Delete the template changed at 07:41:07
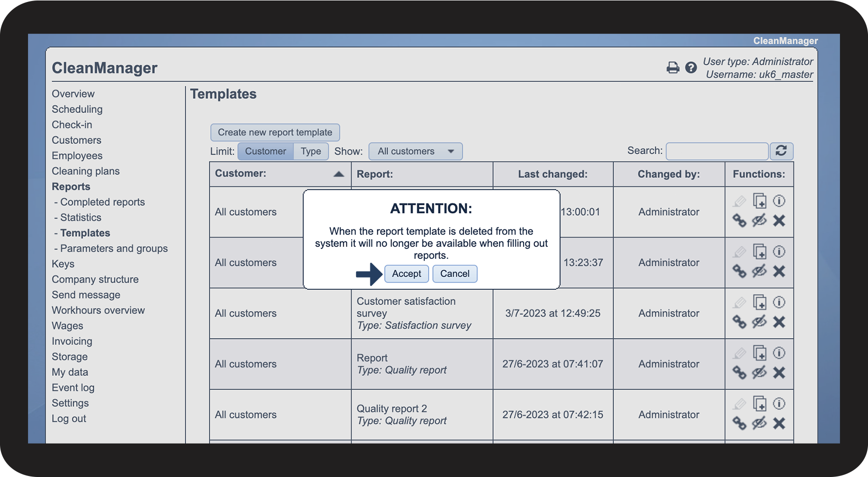The width and height of the screenshot is (868, 477). 779,372
